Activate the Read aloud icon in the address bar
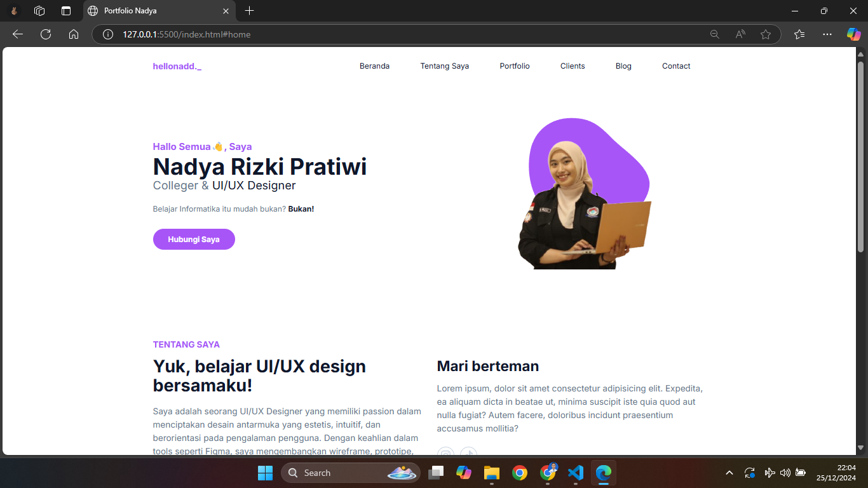Viewport: 868px width, 488px height. [740, 34]
